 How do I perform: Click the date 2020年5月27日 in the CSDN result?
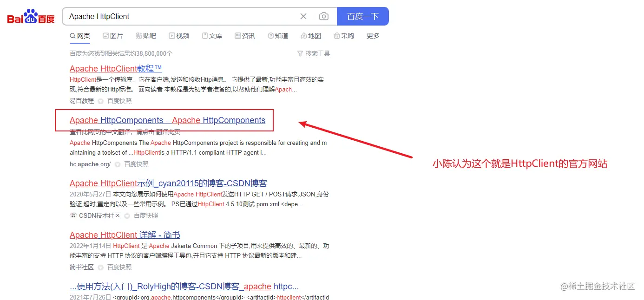91,194
